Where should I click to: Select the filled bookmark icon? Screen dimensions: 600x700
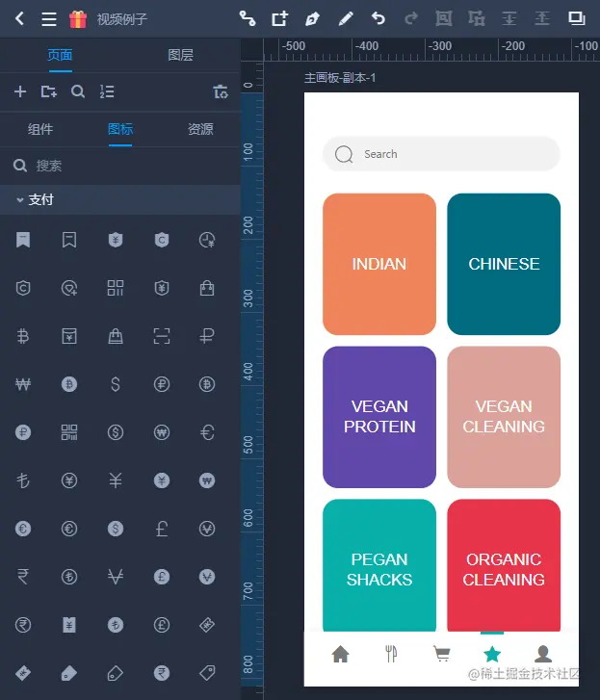click(23, 240)
